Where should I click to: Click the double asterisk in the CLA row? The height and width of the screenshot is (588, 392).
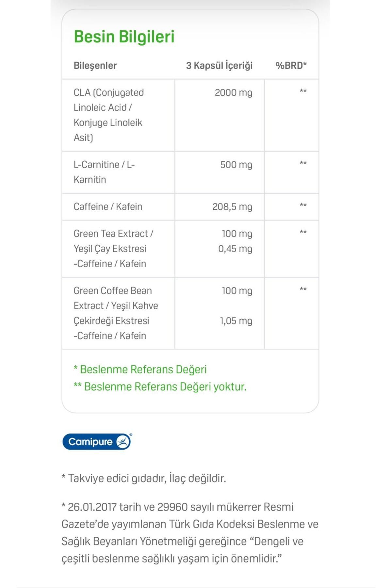pyautogui.click(x=303, y=91)
